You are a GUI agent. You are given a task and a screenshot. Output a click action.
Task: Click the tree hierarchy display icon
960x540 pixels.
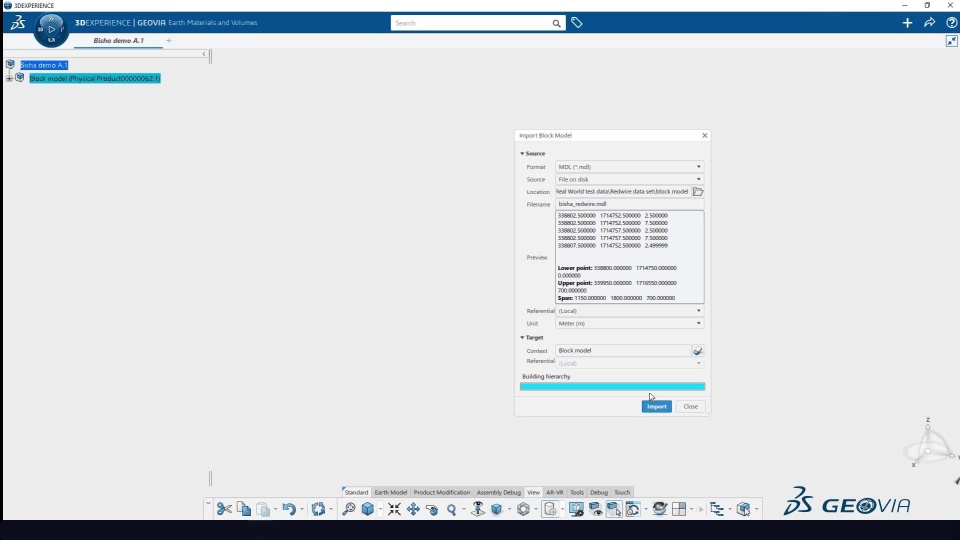click(717, 509)
